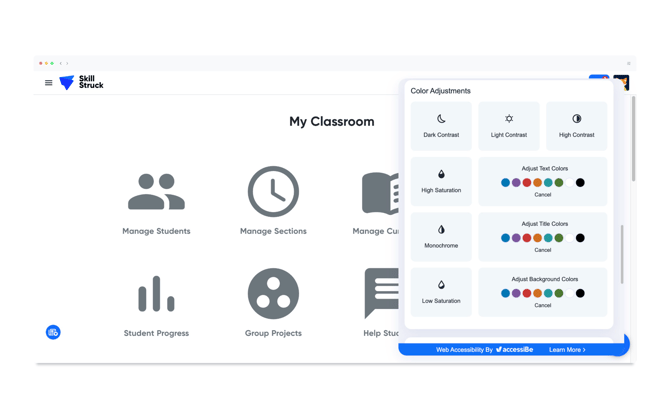Screen dimensions: 670x418
Task: Select white swatch under Adjust Background Colors
Action: [570, 293]
